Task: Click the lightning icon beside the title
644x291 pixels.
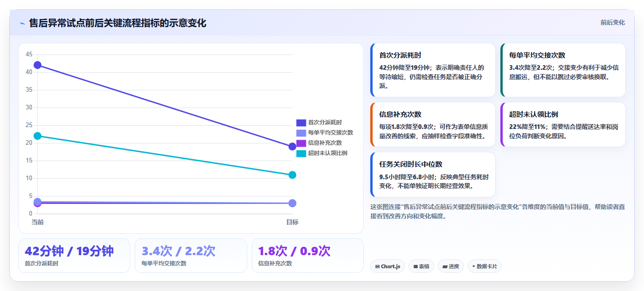Action: [22, 23]
